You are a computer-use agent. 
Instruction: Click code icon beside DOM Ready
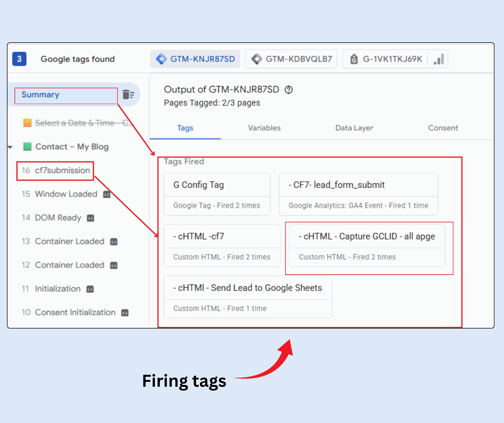pos(91,218)
